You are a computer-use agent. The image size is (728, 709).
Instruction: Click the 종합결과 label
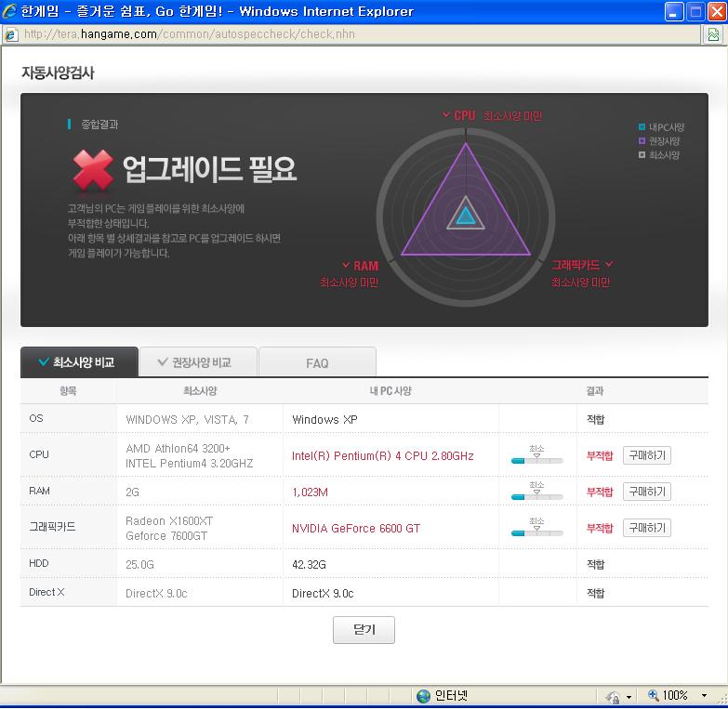(x=99, y=125)
